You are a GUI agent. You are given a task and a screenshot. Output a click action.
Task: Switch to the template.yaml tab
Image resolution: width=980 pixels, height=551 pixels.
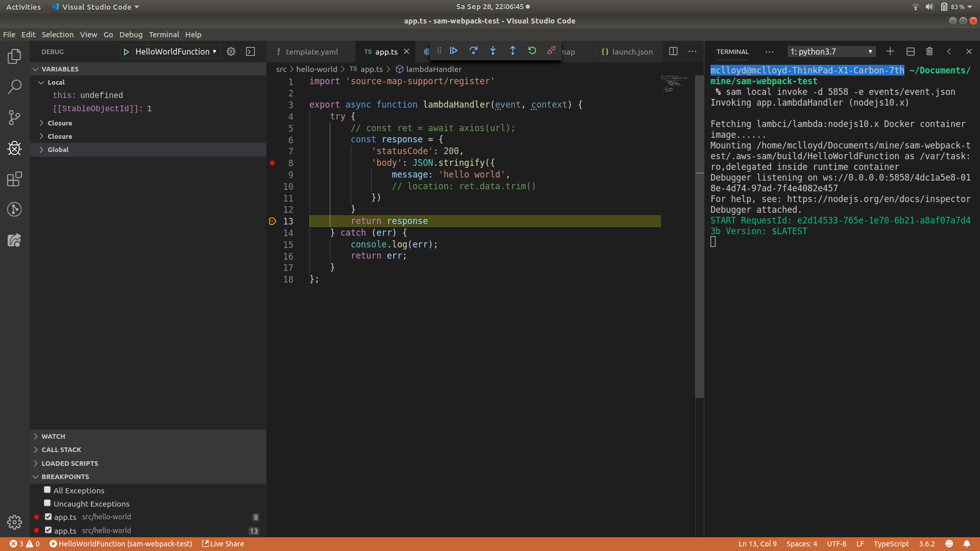pos(312,51)
